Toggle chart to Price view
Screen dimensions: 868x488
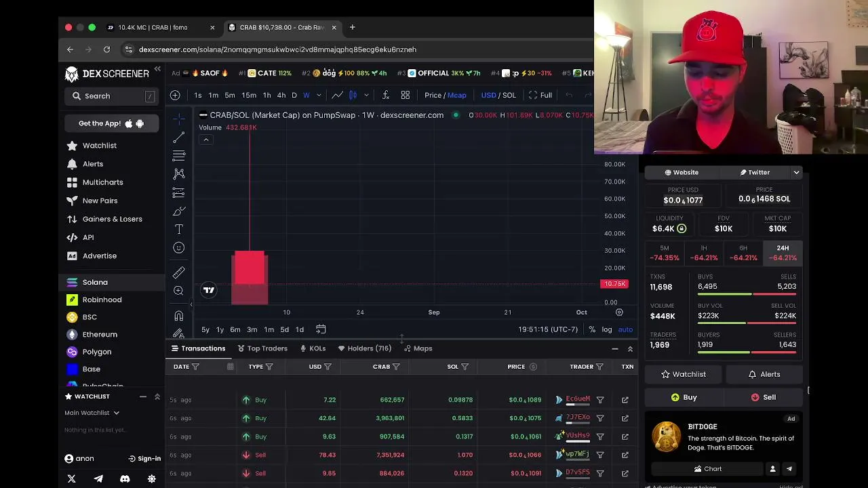point(433,95)
